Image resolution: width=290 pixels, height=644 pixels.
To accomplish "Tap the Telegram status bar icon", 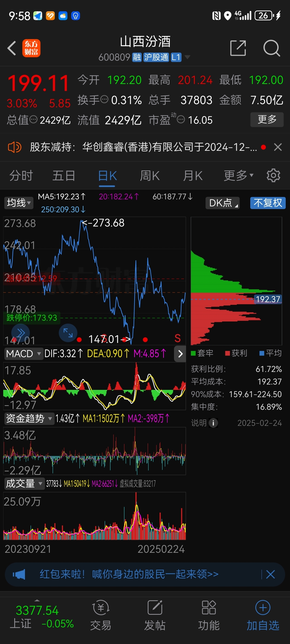I will pos(38,16).
